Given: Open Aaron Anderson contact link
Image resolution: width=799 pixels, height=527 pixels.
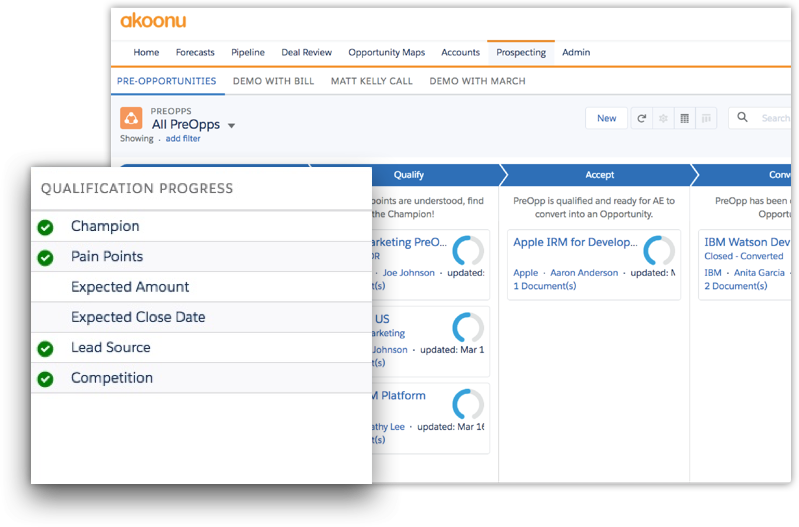Looking at the screenshot, I should tap(584, 273).
